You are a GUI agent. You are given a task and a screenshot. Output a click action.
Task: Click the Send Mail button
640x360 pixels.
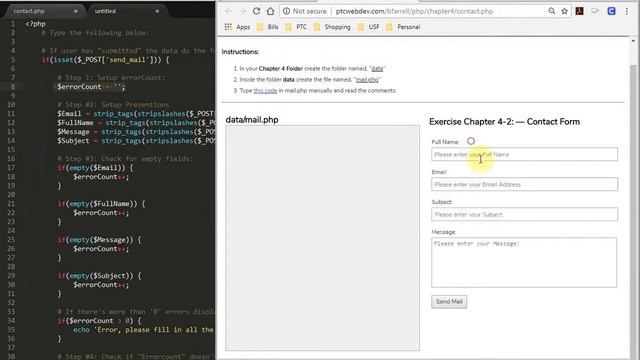(x=449, y=302)
